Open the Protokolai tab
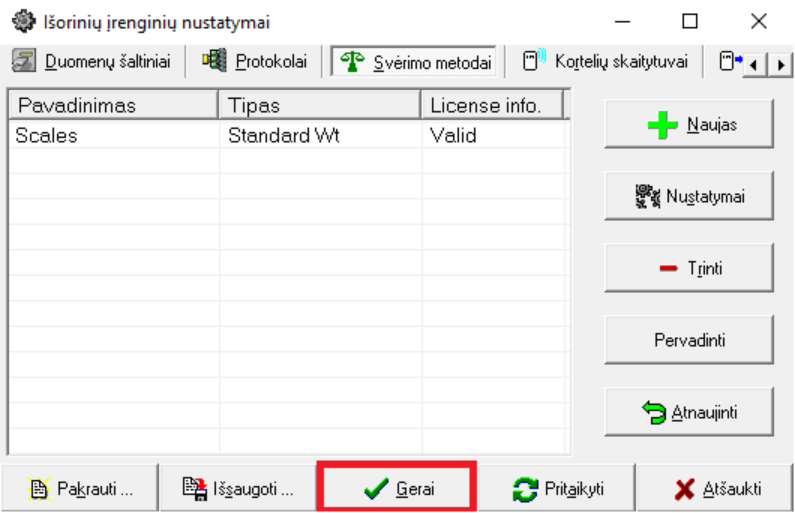795x513 pixels. tap(256, 62)
